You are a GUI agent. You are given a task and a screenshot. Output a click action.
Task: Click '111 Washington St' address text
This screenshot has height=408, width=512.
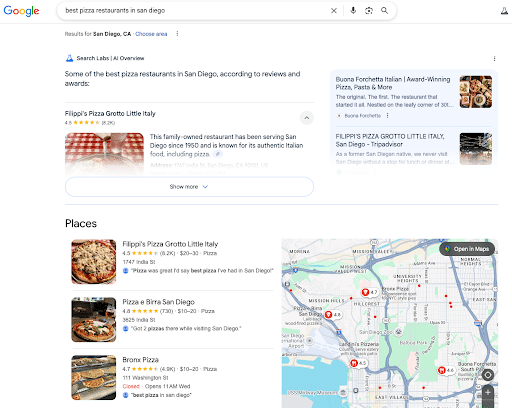(145, 378)
